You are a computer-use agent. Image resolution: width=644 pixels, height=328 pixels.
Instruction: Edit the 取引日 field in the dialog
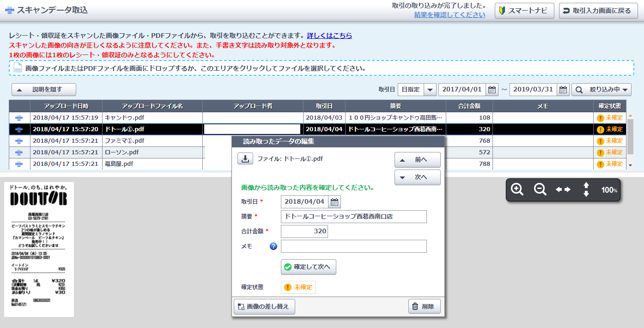(304, 202)
